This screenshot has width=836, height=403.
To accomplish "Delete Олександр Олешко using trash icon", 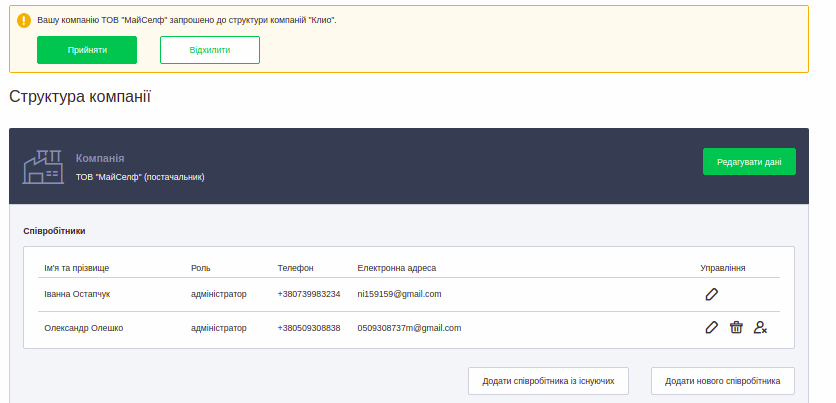I will click(736, 327).
